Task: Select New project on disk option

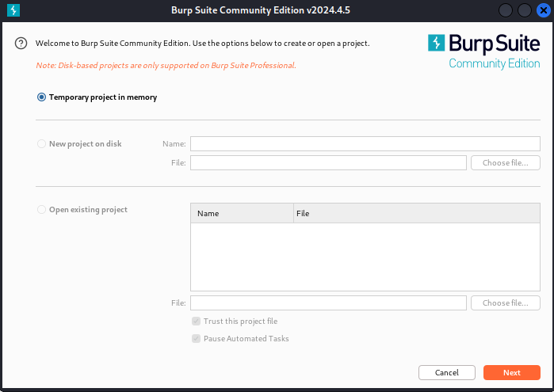Action: click(x=41, y=144)
